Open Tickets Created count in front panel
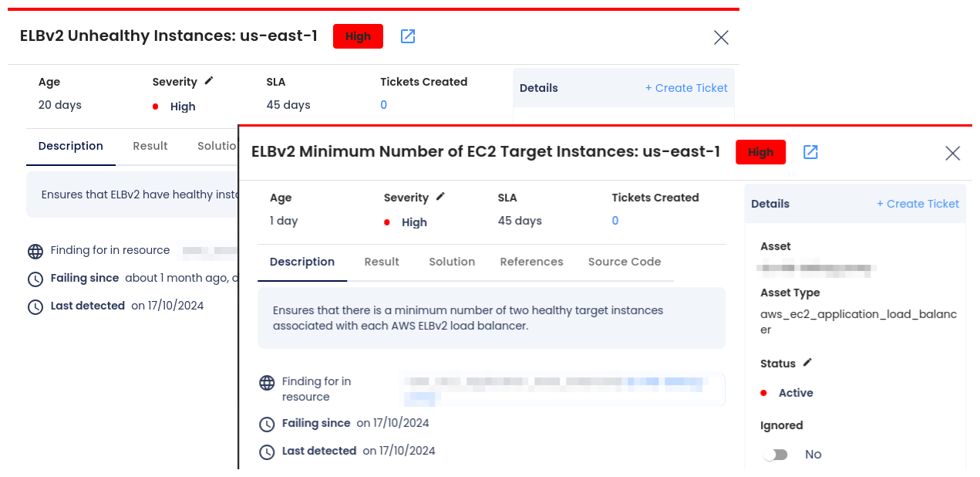Image resolution: width=980 pixels, height=477 pixels. pyautogui.click(x=615, y=221)
